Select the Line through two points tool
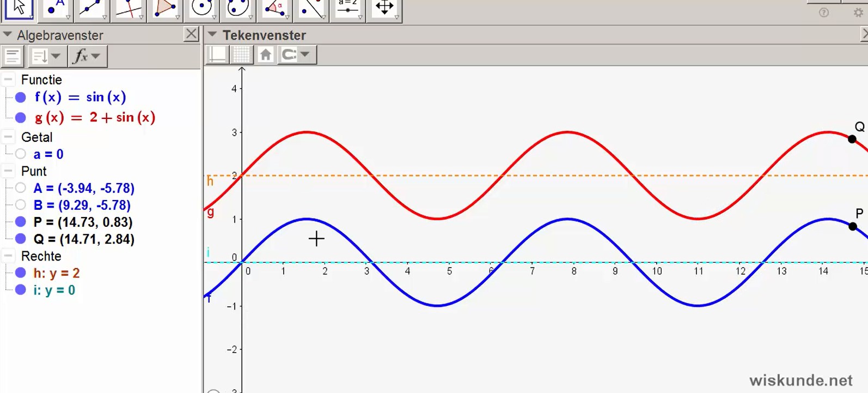 click(92, 9)
